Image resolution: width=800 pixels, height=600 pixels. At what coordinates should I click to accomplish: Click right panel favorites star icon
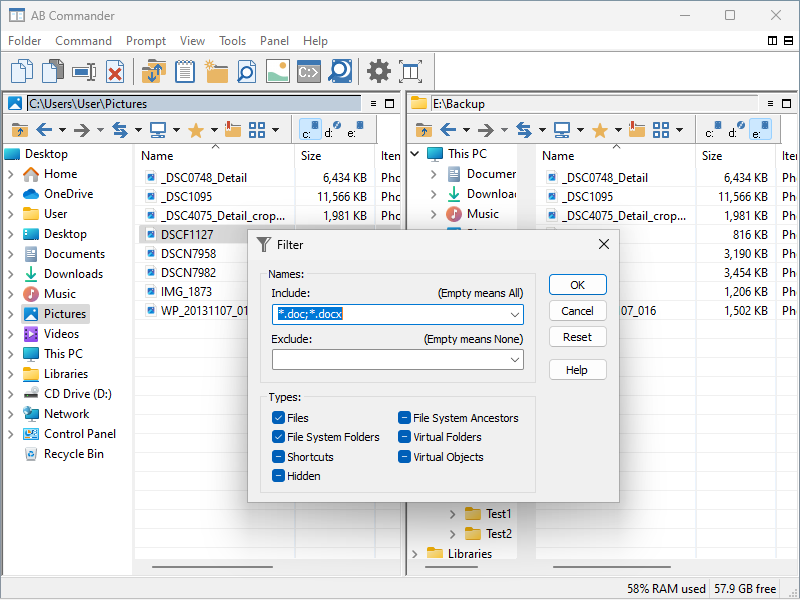click(600, 131)
